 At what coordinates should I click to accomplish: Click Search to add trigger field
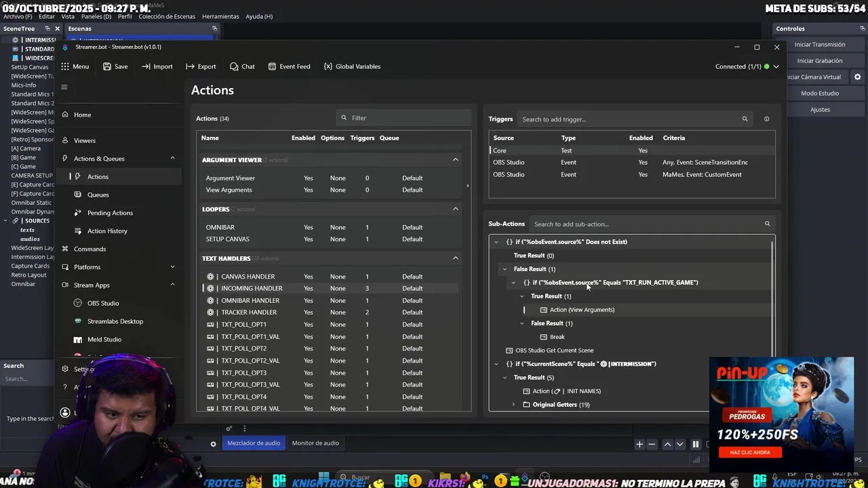point(635,119)
